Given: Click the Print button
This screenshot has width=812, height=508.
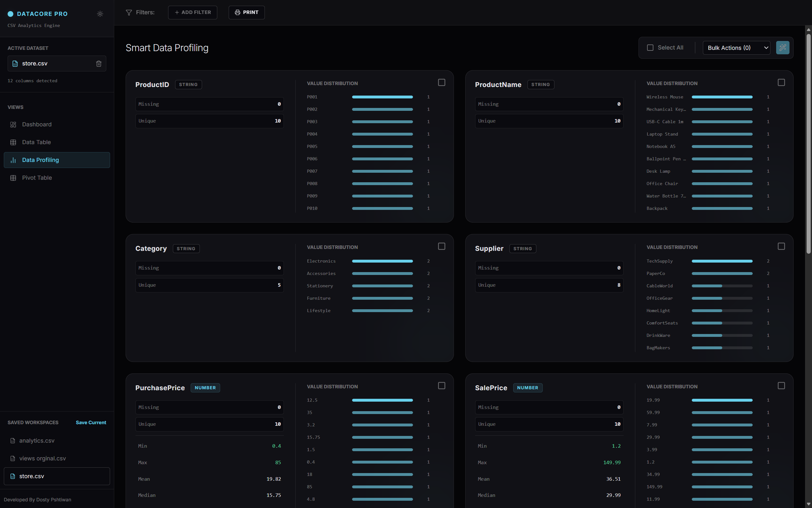Looking at the screenshot, I should (247, 12).
